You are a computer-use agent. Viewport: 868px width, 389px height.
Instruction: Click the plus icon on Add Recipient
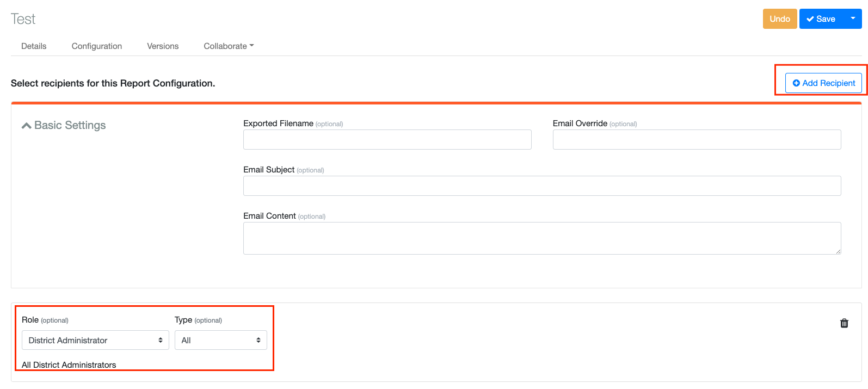pos(796,83)
